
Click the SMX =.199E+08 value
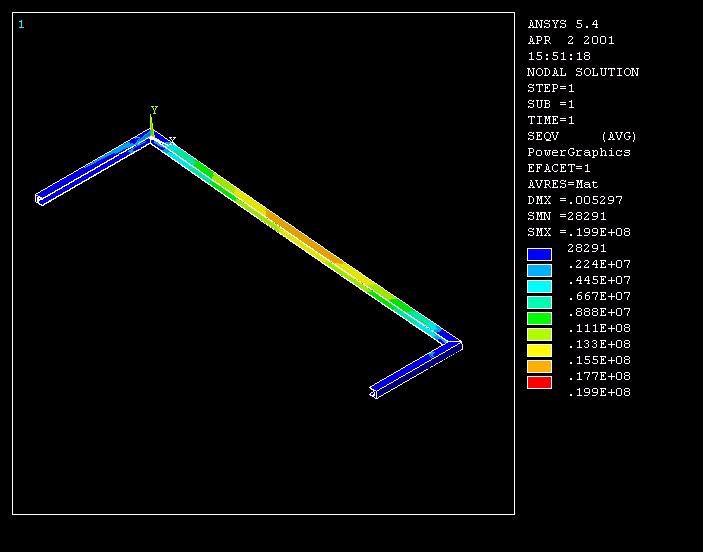578,232
